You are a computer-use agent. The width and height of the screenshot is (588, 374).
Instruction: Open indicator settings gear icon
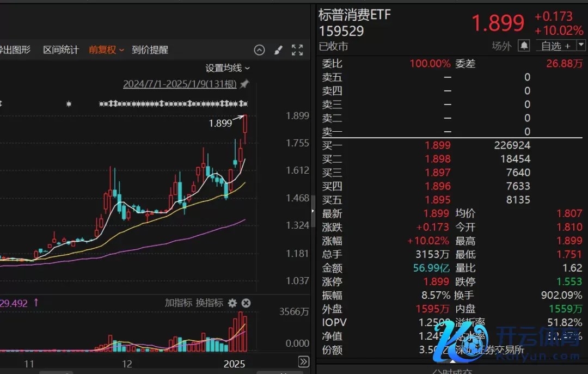coord(232,303)
